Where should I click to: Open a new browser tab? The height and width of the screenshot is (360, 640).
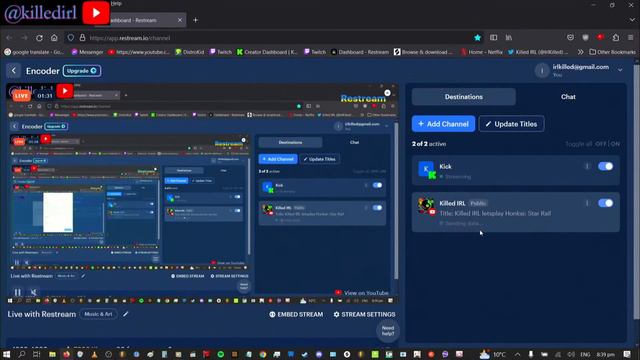click(196, 20)
